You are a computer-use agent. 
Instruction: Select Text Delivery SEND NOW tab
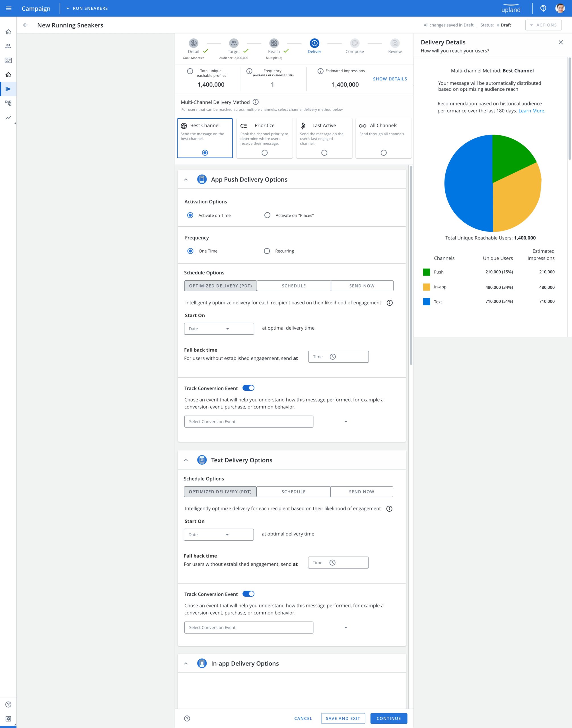[x=362, y=492]
